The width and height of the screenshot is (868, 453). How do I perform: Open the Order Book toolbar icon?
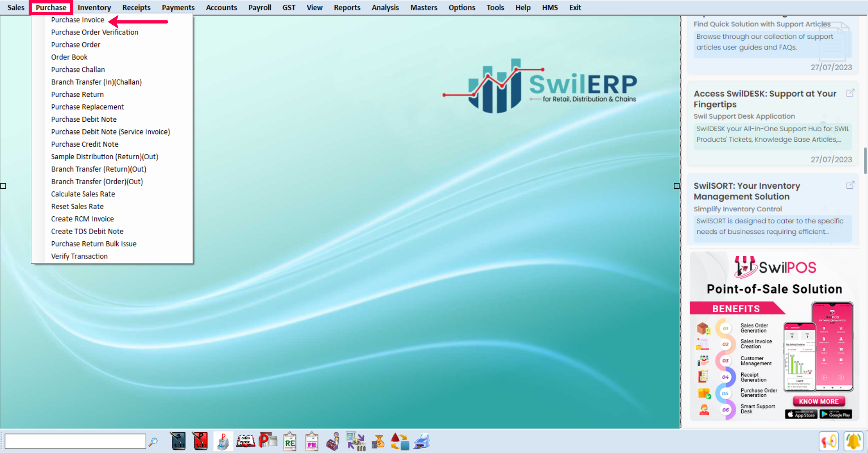click(246, 441)
